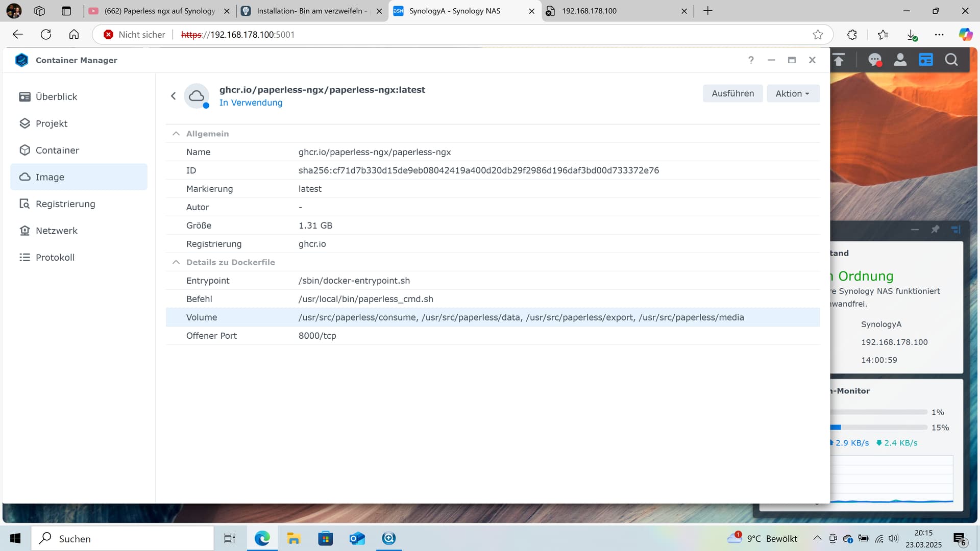Viewport: 980px width, 551px height.
Task: Click the Nicht sicher security warning
Action: [134, 35]
